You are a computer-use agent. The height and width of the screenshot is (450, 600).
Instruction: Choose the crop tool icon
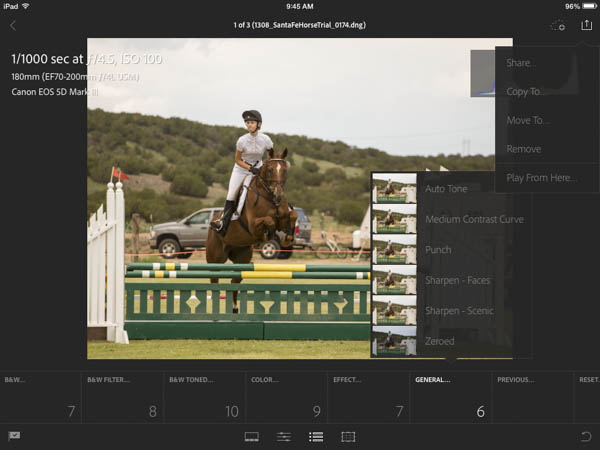[x=348, y=437]
